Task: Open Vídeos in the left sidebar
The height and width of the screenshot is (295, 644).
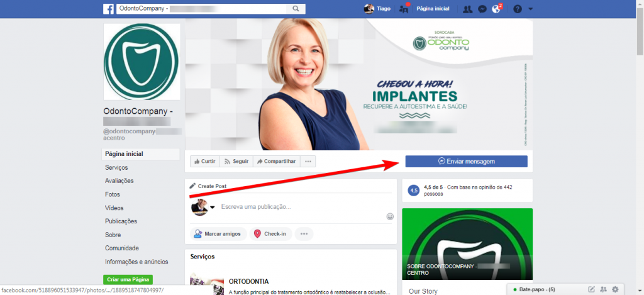Action: 114,208
